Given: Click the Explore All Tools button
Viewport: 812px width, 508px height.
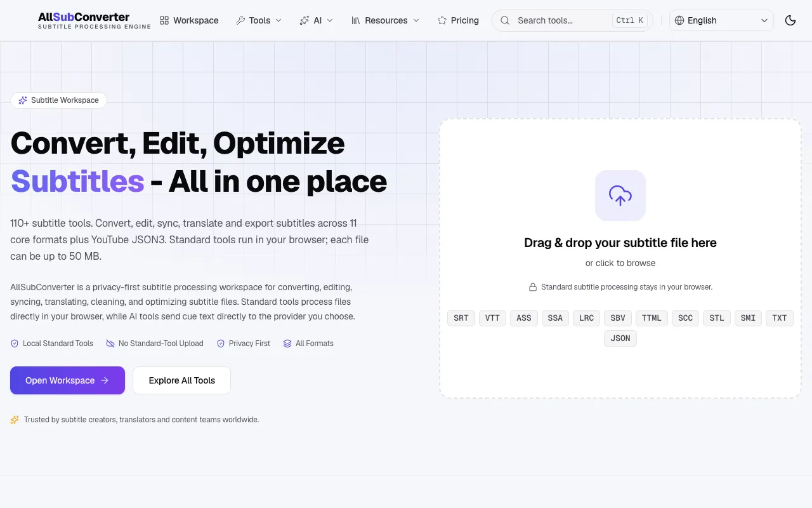Looking at the screenshot, I should [181, 380].
